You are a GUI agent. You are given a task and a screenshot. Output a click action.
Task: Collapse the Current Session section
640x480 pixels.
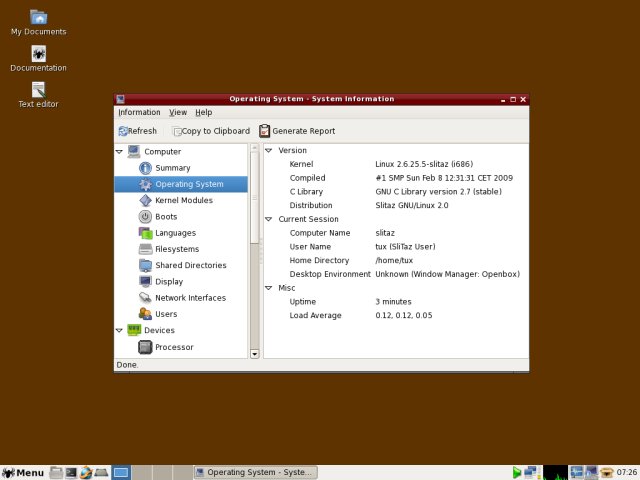click(x=268, y=219)
